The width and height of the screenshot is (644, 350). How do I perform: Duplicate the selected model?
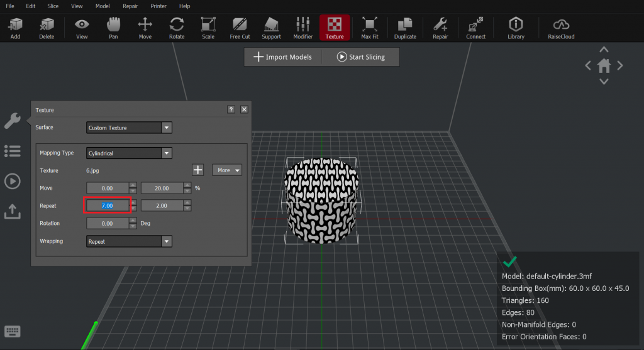coord(405,28)
